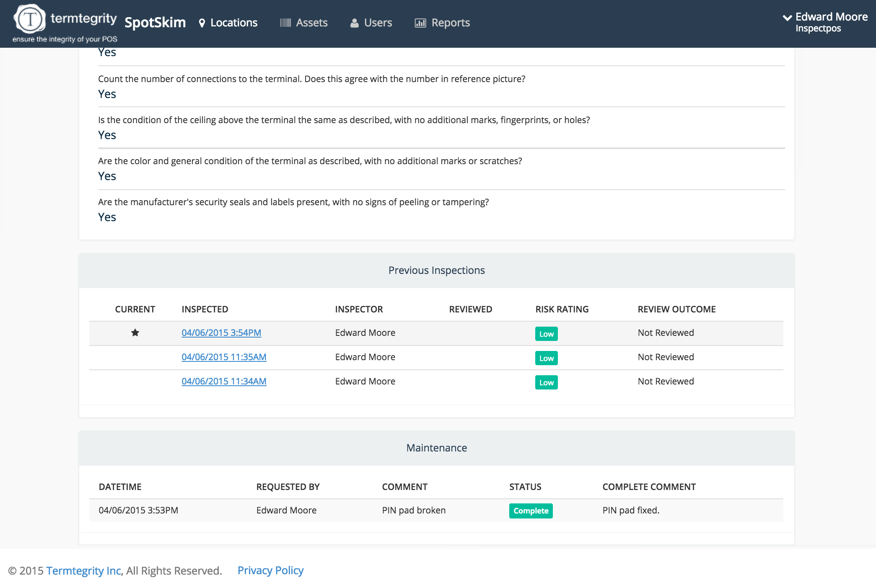876x588 pixels.
Task: Click the INSPECTOR column header
Action: (x=359, y=309)
